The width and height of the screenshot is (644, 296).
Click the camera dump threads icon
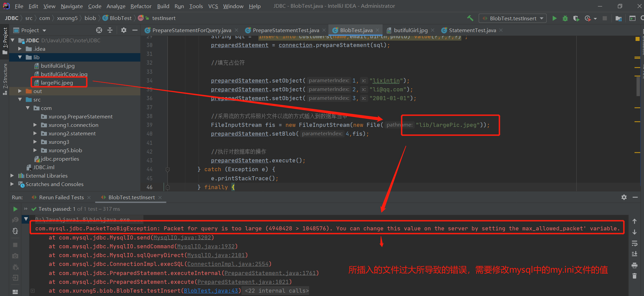point(15,256)
